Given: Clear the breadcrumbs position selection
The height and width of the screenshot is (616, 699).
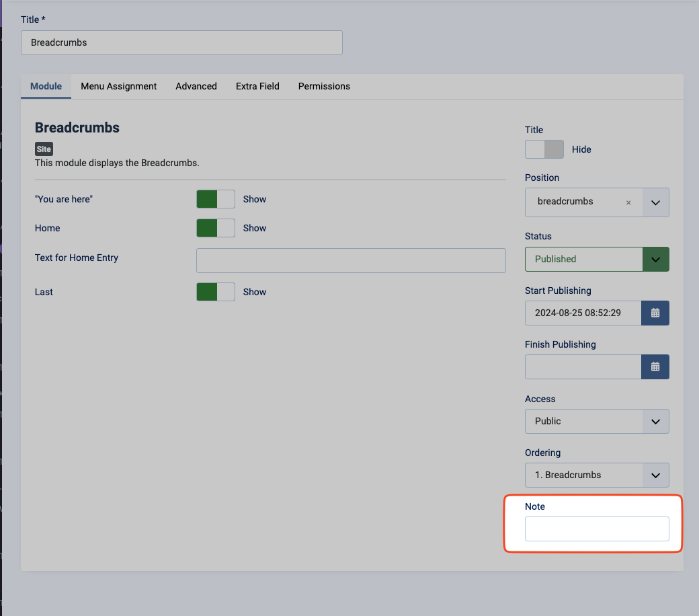Looking at the screenshot, I should (628, 202).
